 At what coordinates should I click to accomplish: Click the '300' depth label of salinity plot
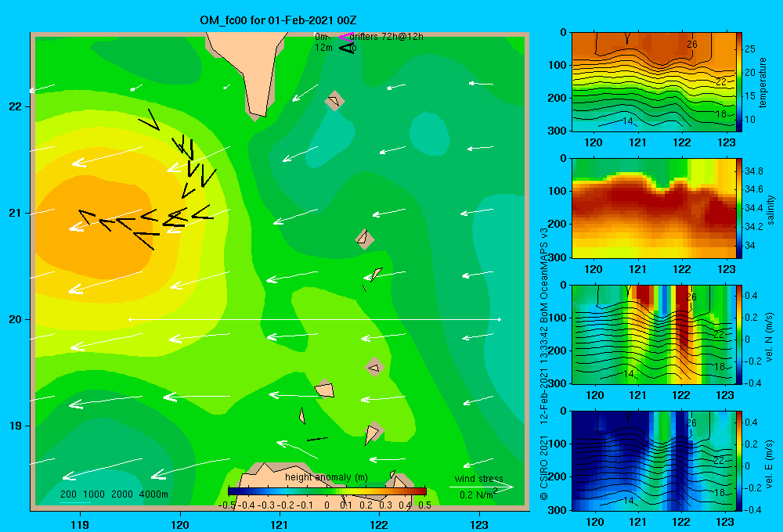coord(557,257)
